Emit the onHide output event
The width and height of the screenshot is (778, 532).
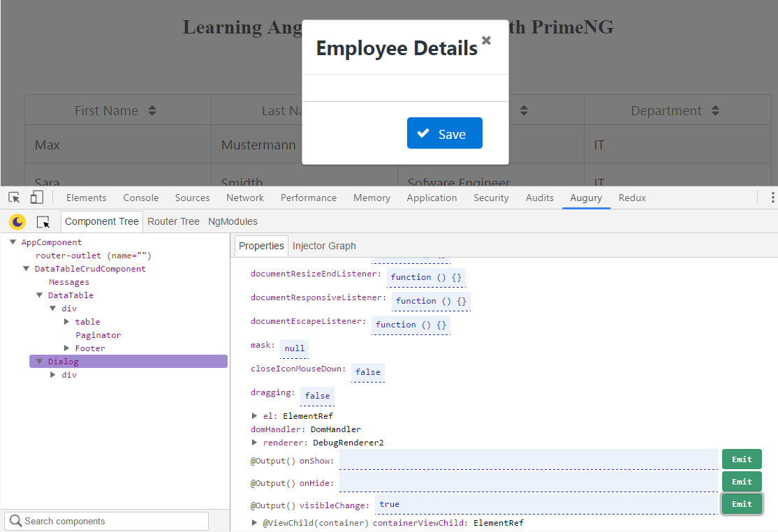[742, 482]
